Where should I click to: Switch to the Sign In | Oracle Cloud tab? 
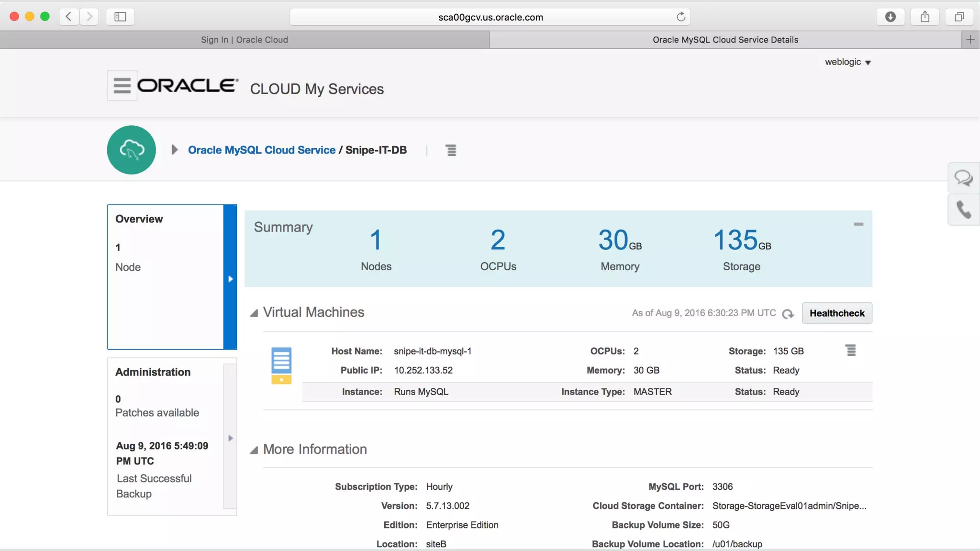[245, 40]
